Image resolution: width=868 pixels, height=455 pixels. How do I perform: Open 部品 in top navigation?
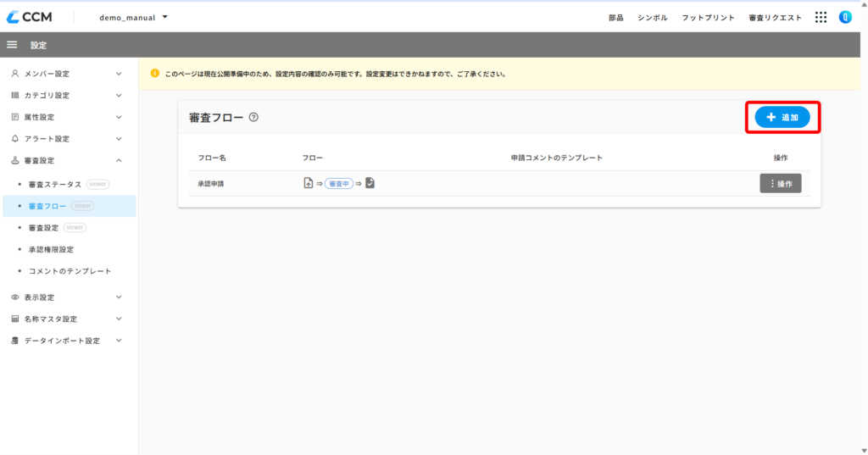[615, 18]
